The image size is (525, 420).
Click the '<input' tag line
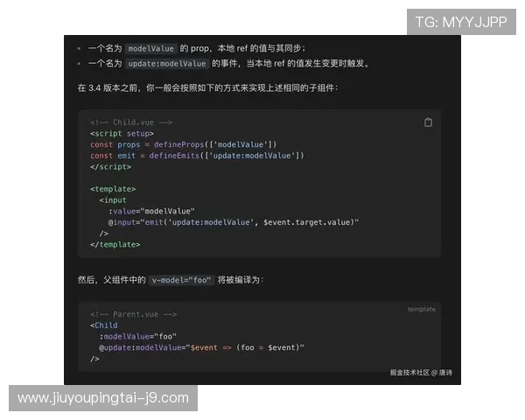(x=113, y=200)
